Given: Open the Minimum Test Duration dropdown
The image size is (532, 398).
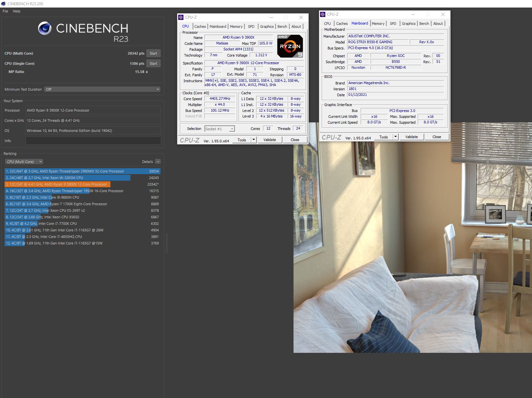Looking at the screenshot, I should point(102,89).
